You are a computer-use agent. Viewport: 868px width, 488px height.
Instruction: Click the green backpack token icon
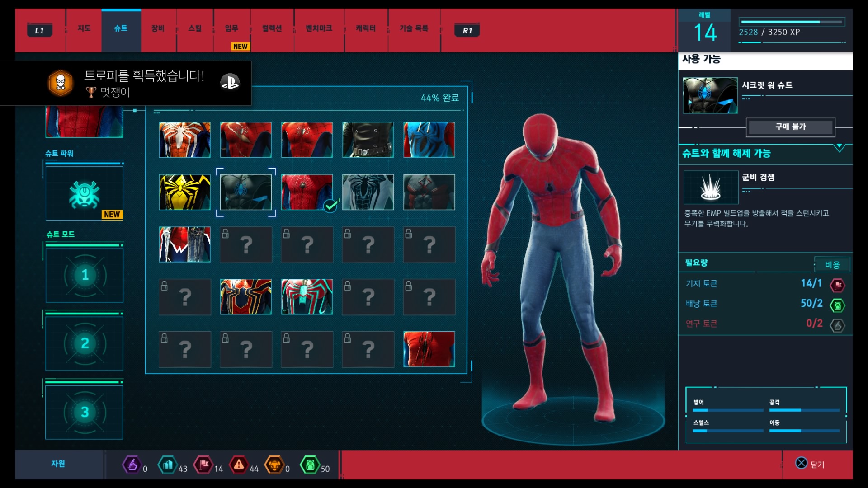[838, 305]
